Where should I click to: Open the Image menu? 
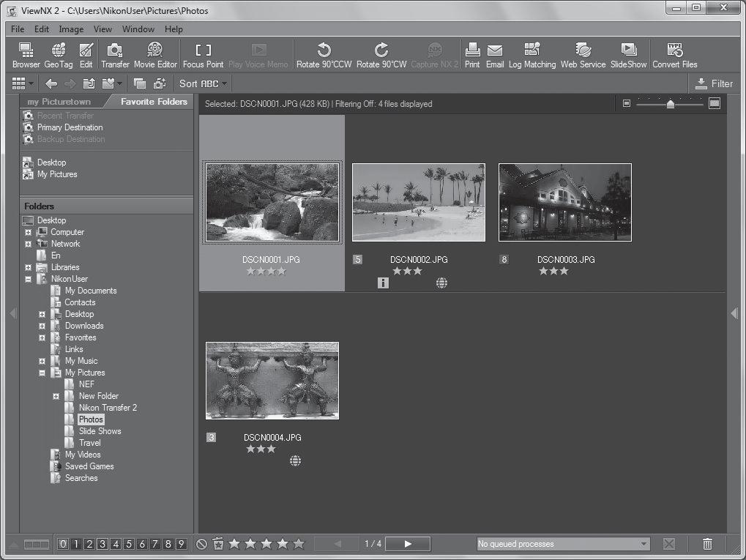point(71,29)
